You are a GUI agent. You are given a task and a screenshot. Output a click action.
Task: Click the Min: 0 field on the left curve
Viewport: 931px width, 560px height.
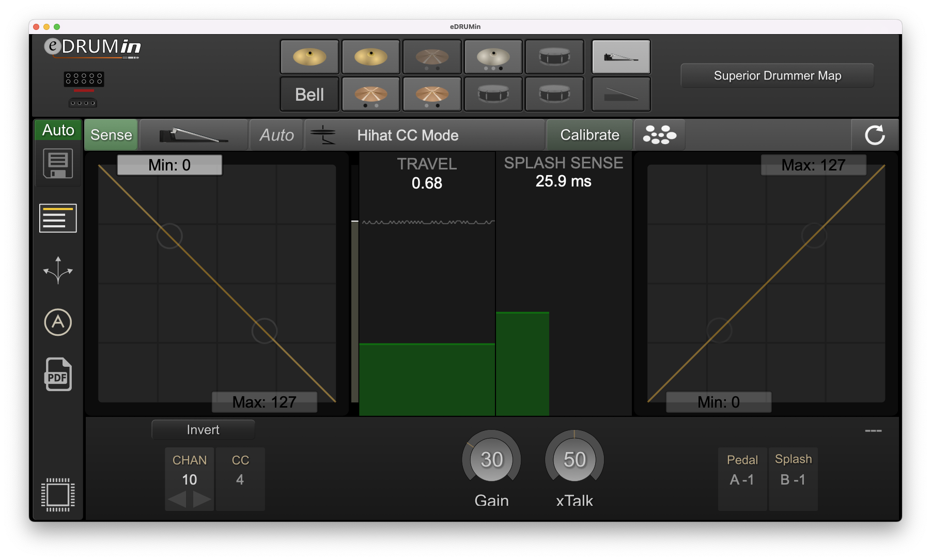coord(169,165)
